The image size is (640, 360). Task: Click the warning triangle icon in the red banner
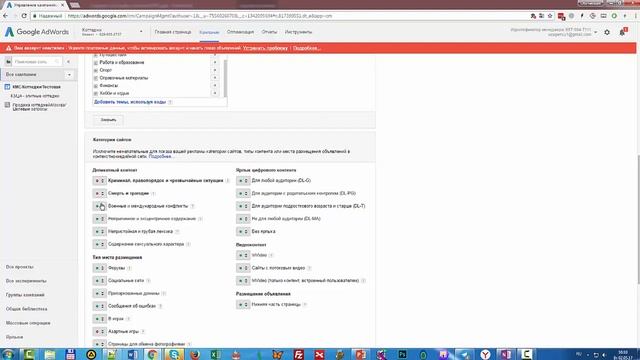coord(8,48)
